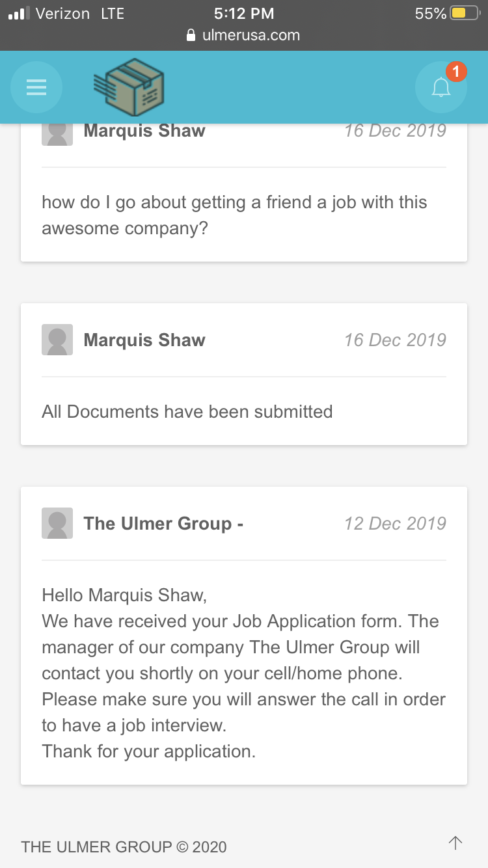Tap the 5:12 PM status bar clock
488x868 pixels.
[x=244, y=14]
